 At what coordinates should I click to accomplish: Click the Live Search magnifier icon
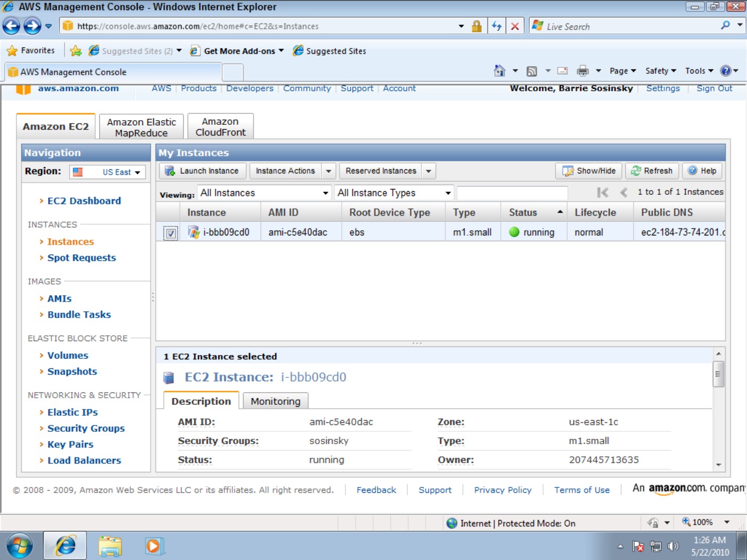(725, 26)
